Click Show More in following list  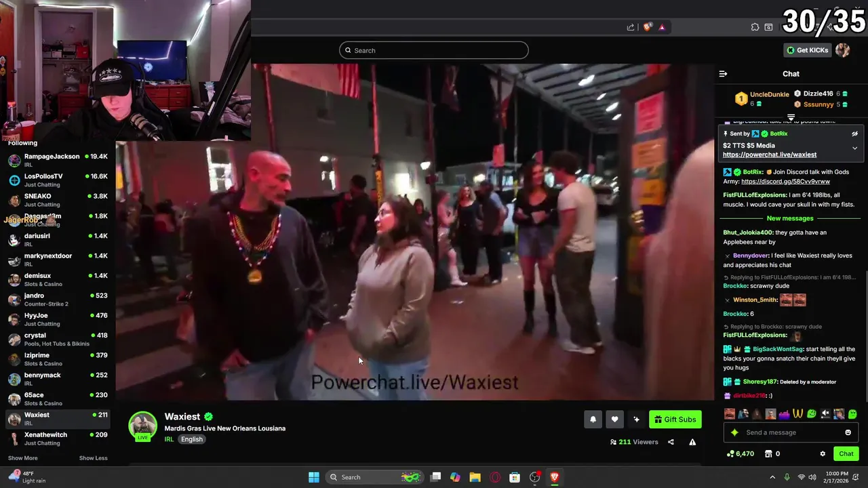point(22,458)
